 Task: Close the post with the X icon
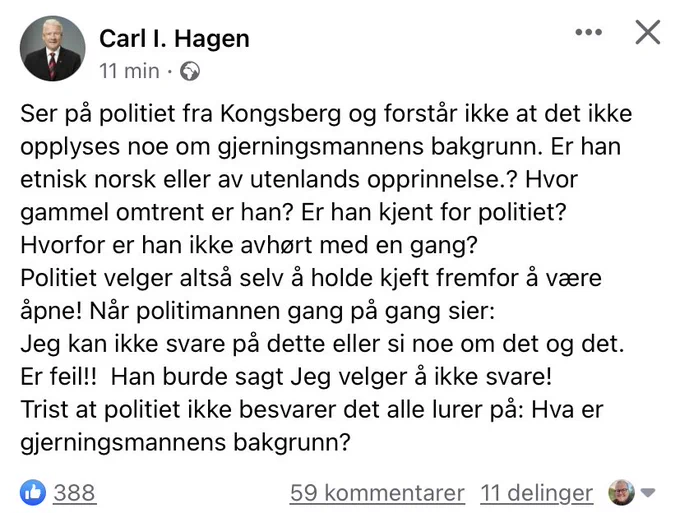[648, 32]
